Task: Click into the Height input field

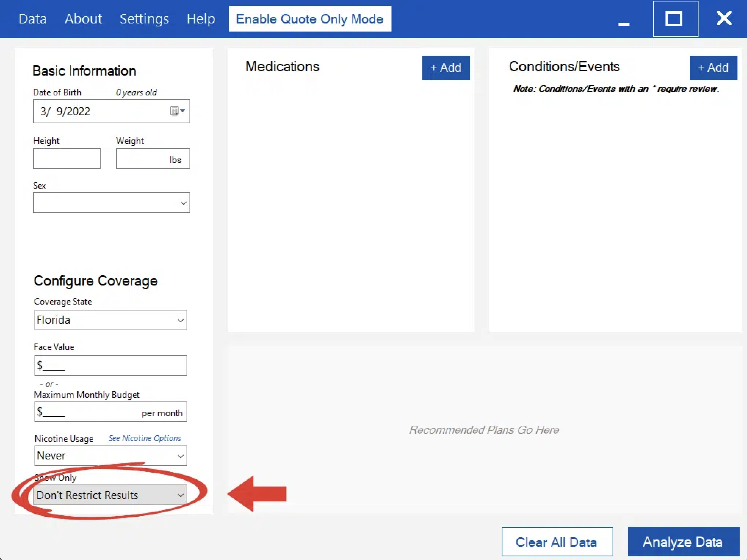Action: coord(66,159)
